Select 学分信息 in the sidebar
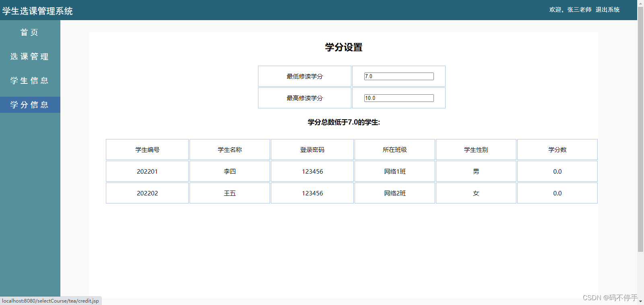 [30, 105]
